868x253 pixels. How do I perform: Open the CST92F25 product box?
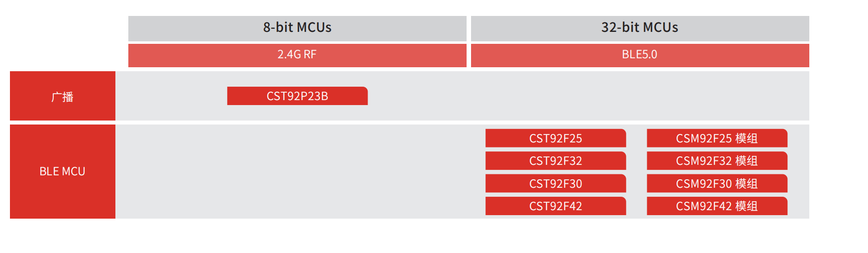[x=555, y=138]
